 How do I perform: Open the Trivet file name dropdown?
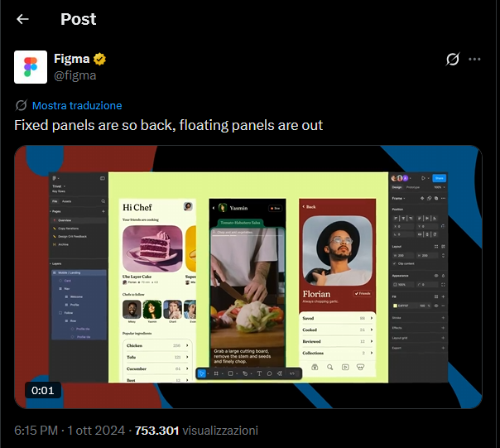tap(59, 186)
